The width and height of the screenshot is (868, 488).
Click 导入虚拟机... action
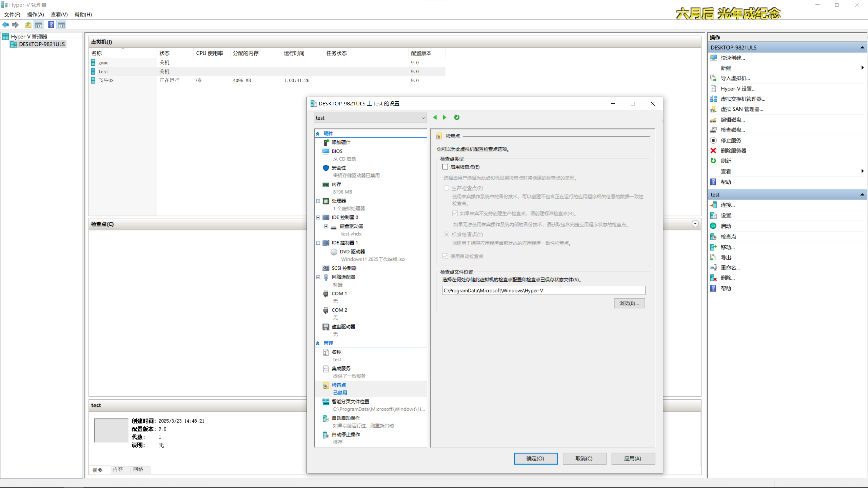point(735,78)
